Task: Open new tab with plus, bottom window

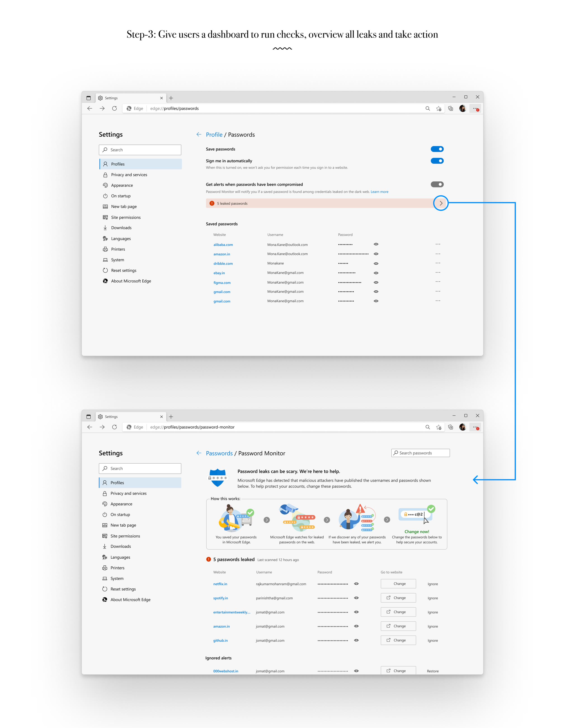Action: (171, 417)
